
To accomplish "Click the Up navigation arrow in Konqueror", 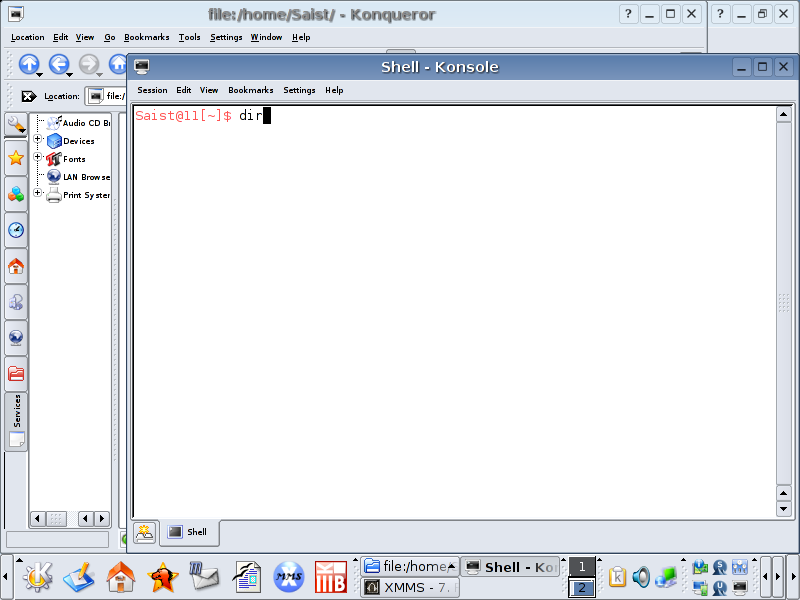I will point(28,64).
